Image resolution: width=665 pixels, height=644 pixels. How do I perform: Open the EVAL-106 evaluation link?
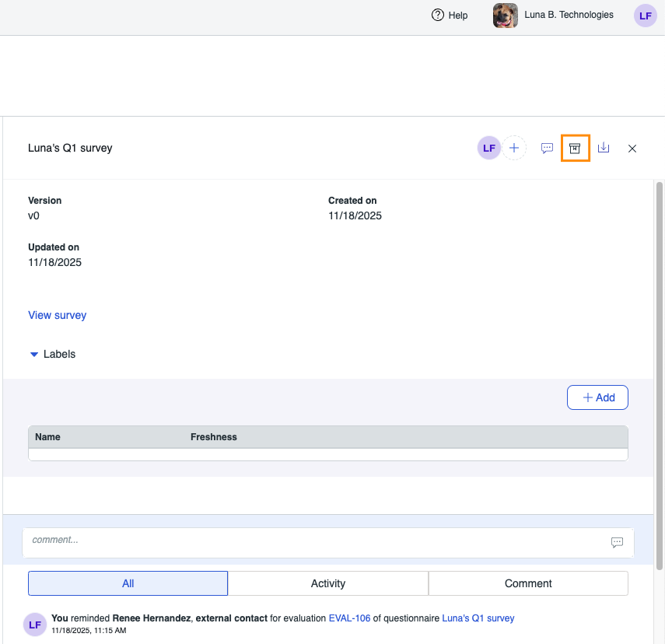point(349,618)
